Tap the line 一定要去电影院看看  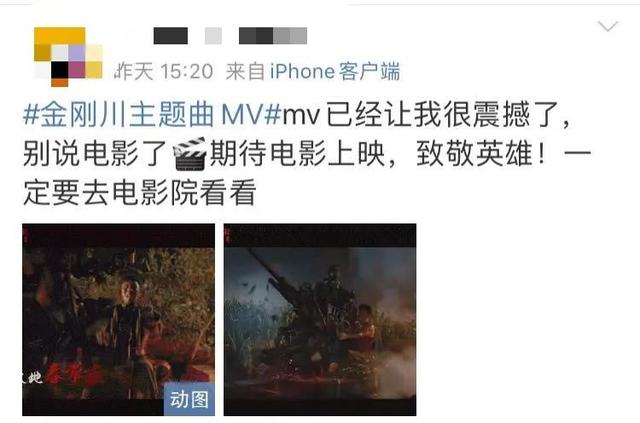(x=140, y=192)
